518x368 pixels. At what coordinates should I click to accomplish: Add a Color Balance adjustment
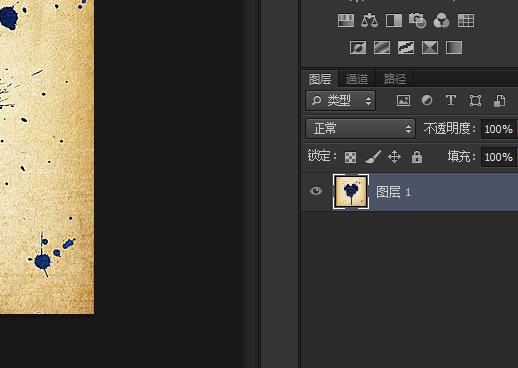[369, 20]
